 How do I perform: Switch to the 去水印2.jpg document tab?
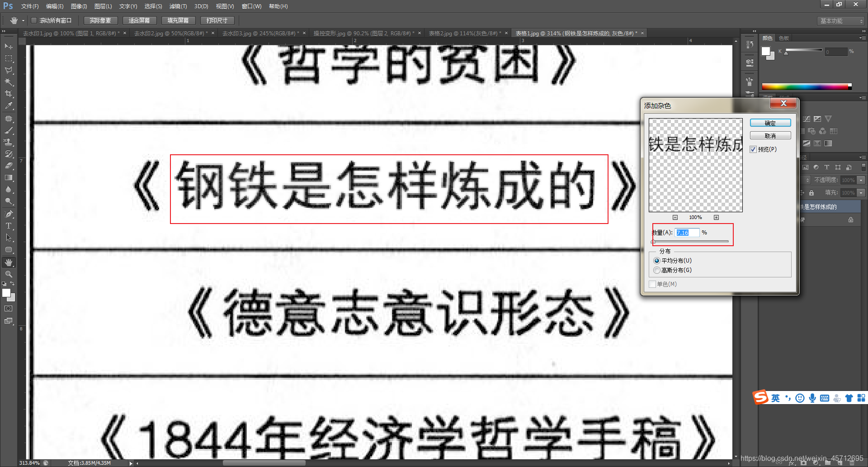click(x=171, y=33)
